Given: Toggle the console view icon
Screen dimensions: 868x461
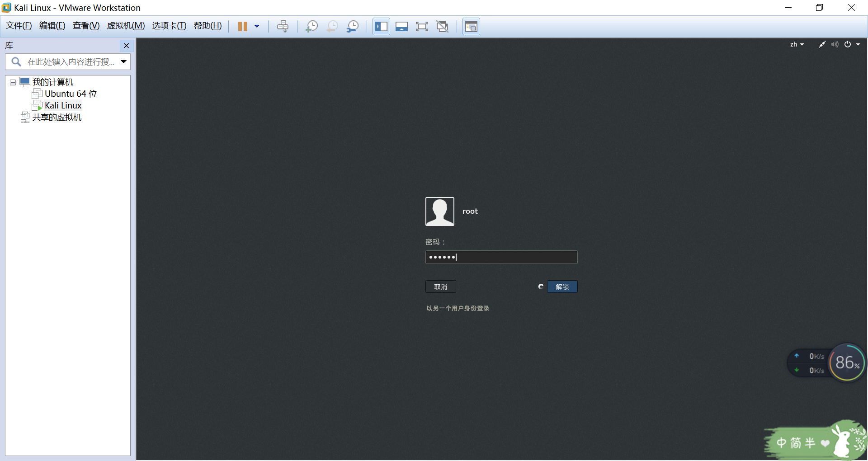Looking at the screenshot, I should 471,26.
